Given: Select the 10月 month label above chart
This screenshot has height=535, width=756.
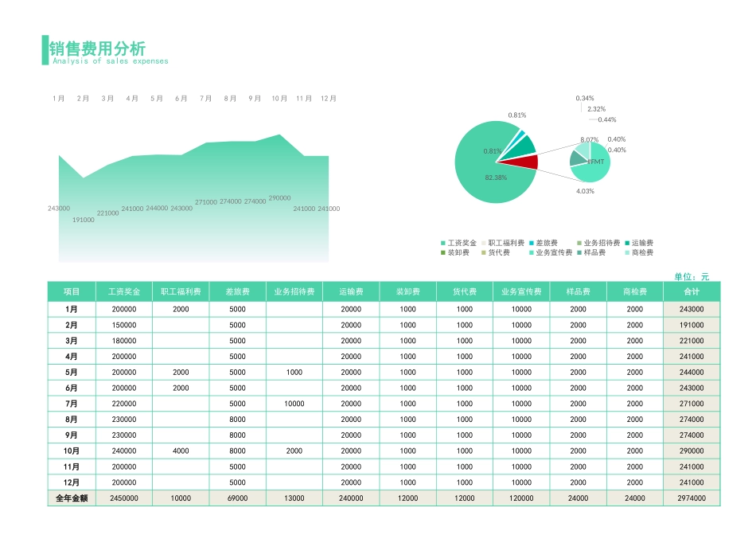Looking at the screenshot, I should tap(277, 99).
